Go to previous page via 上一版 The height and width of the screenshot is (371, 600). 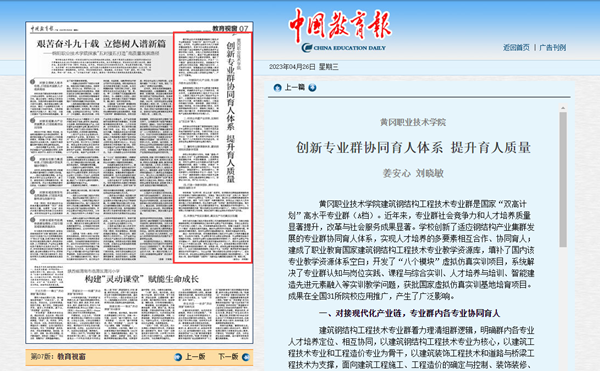pyautogui.click(x=195, y=356)
